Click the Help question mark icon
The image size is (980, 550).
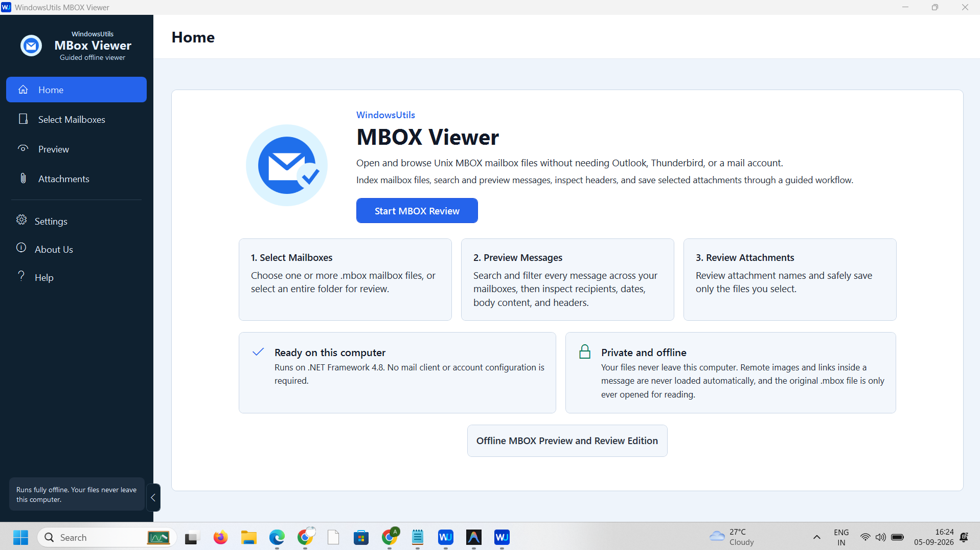[21, 276]
